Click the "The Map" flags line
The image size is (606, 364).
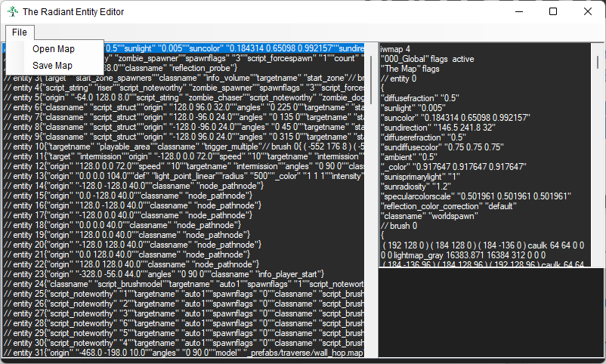tap(410, 69)
